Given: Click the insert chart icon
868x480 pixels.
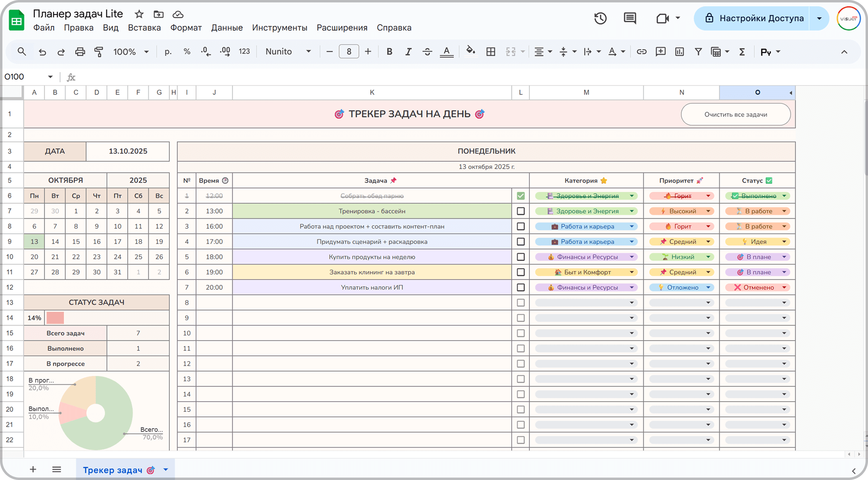Looking at the screenshot, I should point(679,52).
